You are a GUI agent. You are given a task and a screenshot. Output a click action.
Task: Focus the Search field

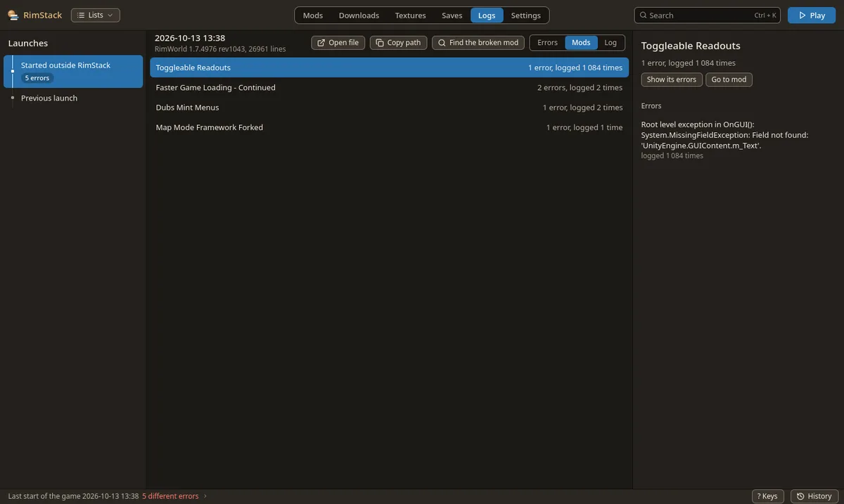708,15
